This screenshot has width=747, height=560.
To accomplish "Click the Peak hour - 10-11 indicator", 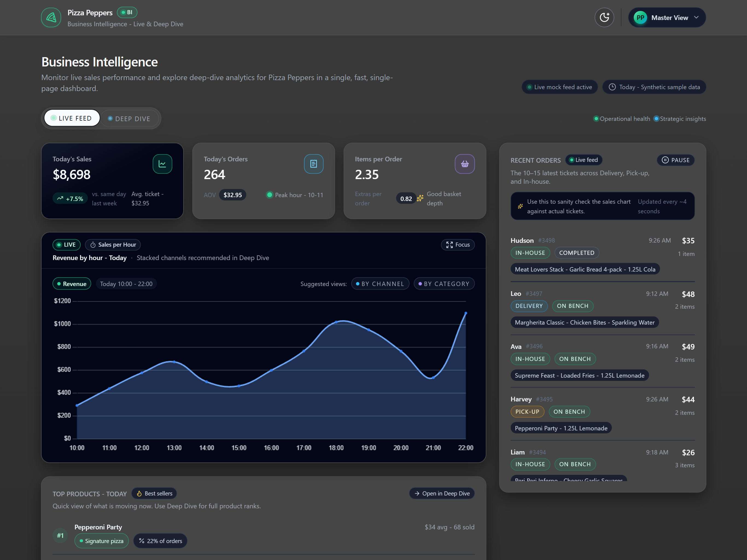I will (294, 195).
